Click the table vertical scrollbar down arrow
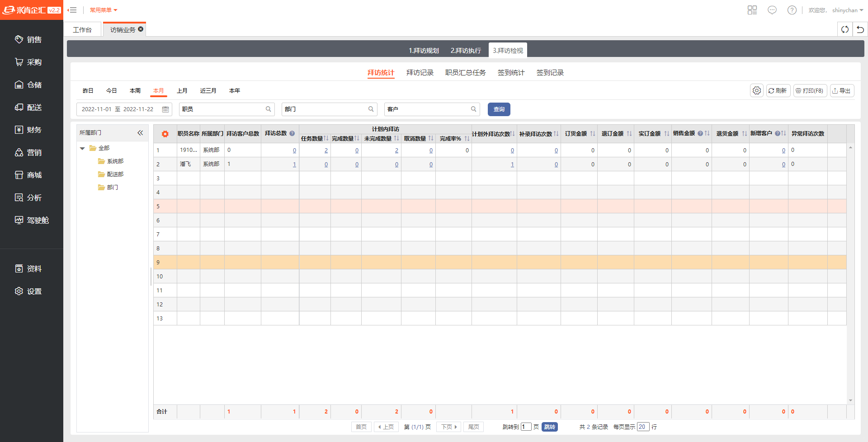Viewport: 868px width, 442px height. 850,400
